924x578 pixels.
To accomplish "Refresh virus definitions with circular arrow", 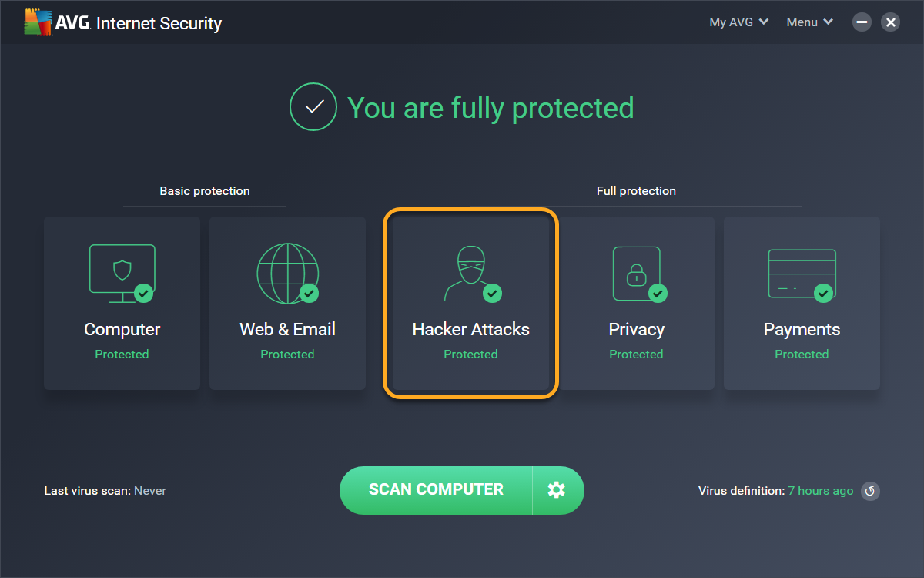I will 870,491.
